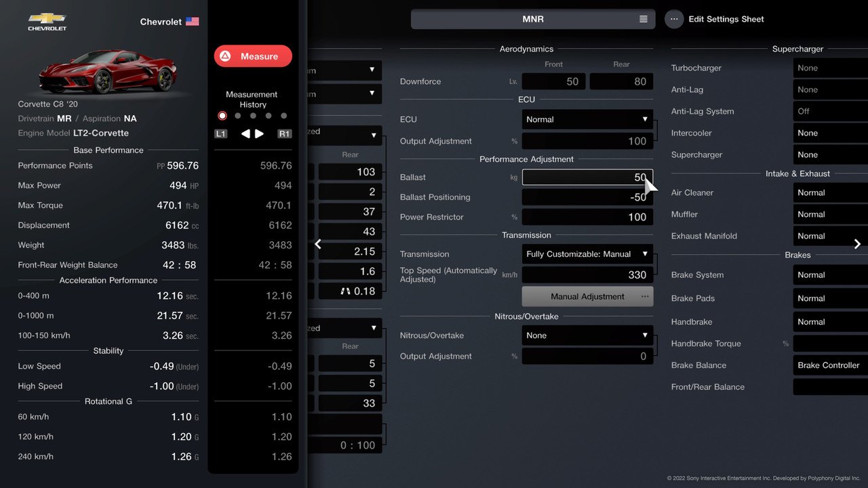Open the Brake System Normal option
868x488 pixels.
click(x=831, y=275)
